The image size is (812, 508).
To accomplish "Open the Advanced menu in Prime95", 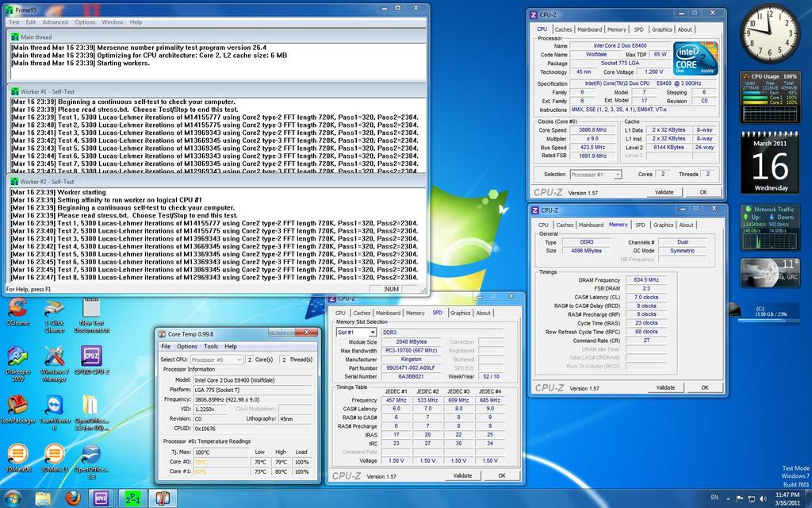I will coord(55,22).
